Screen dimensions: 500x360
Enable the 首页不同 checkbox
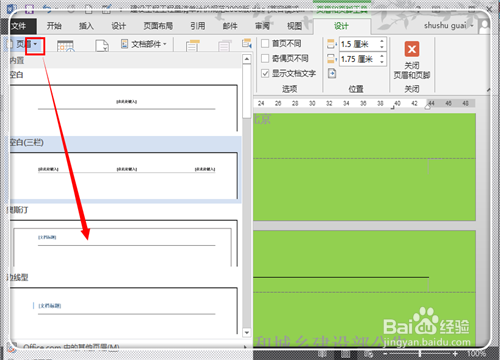coord(265,43)
